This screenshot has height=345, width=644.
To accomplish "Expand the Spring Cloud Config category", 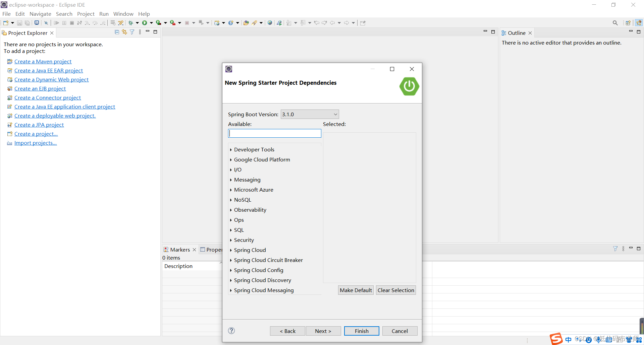I will pyautogui.click(x=231, y=270).
